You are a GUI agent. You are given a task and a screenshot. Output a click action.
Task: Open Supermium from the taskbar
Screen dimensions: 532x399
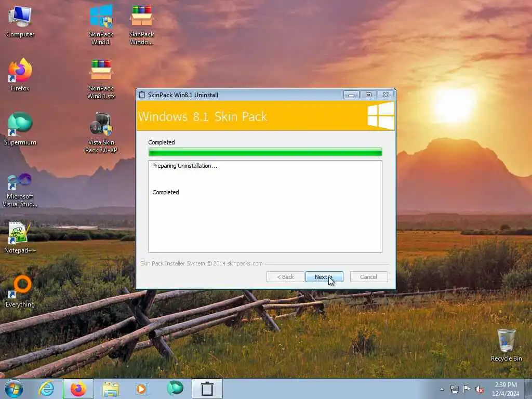[175, 388]
